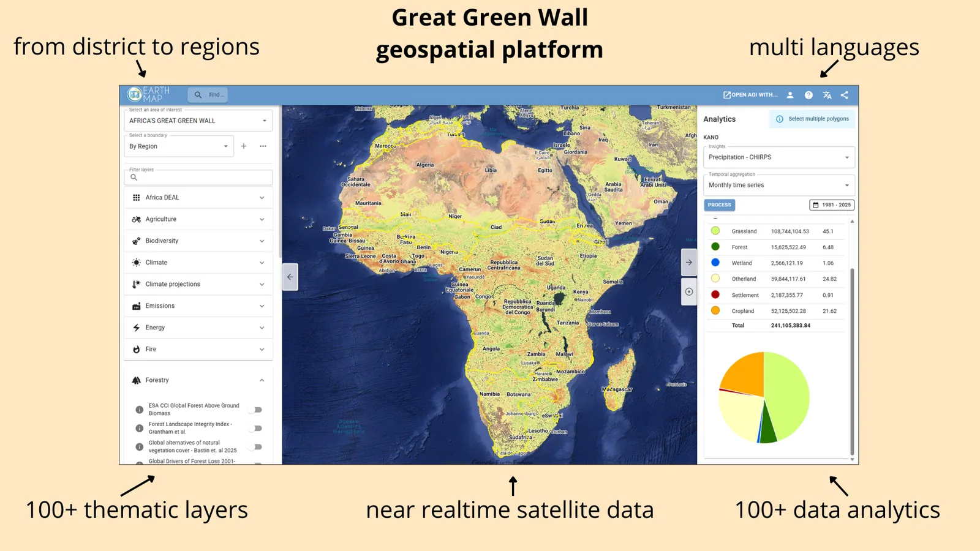
Task: Click the Cropland orange color swatch
Action: click(x=715, y=310)
